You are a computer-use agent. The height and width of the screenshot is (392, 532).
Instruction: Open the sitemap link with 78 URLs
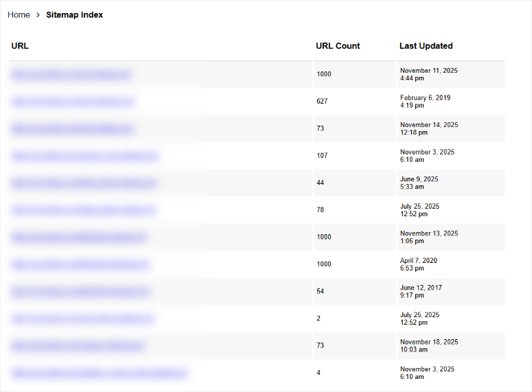(84, 210)
